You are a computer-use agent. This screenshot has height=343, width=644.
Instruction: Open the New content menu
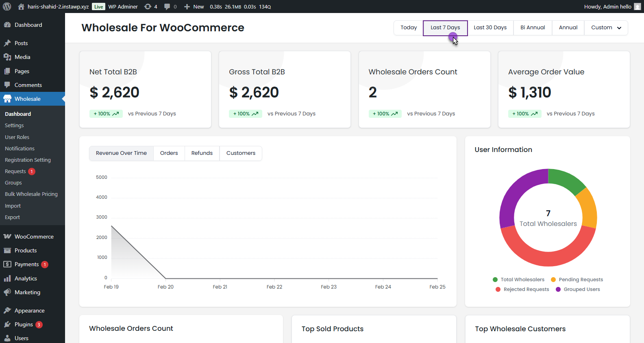coord(194,7)
